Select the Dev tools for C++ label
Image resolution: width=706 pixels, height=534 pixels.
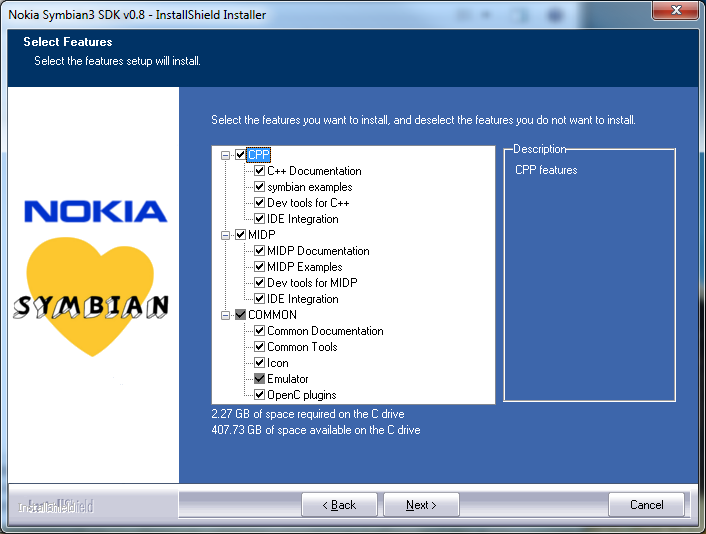308,203
